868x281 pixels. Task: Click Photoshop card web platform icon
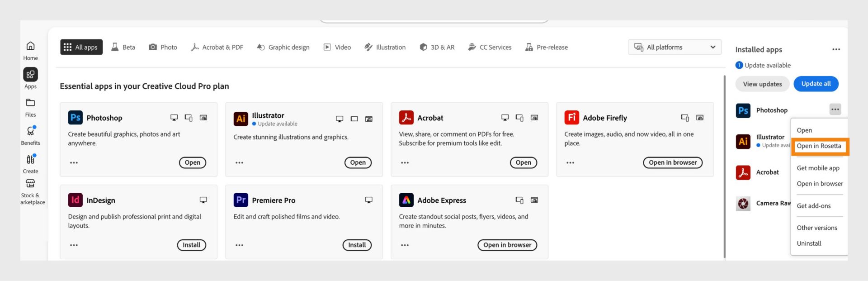click(x=203, y=118)
